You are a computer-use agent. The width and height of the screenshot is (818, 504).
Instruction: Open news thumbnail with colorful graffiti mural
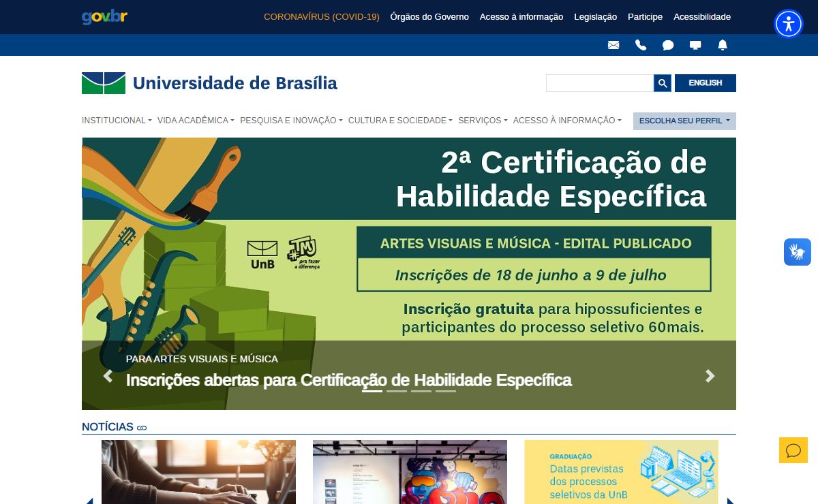pos(410,472)
